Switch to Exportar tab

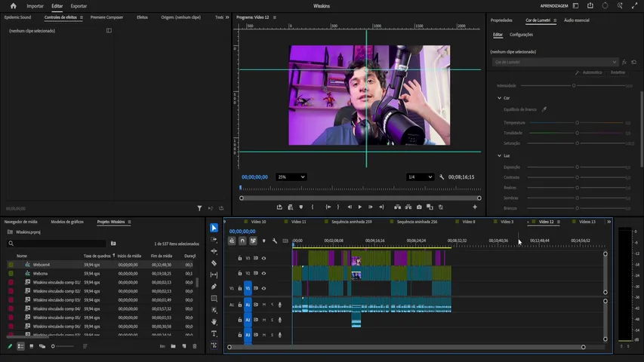coord(79,6)
